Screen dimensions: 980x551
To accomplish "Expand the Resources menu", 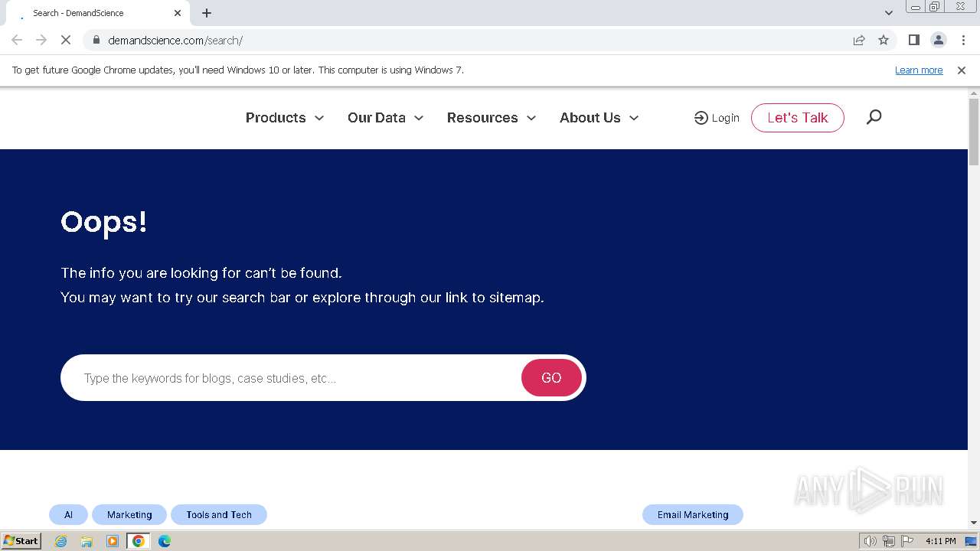I will [x=492, y=118].
